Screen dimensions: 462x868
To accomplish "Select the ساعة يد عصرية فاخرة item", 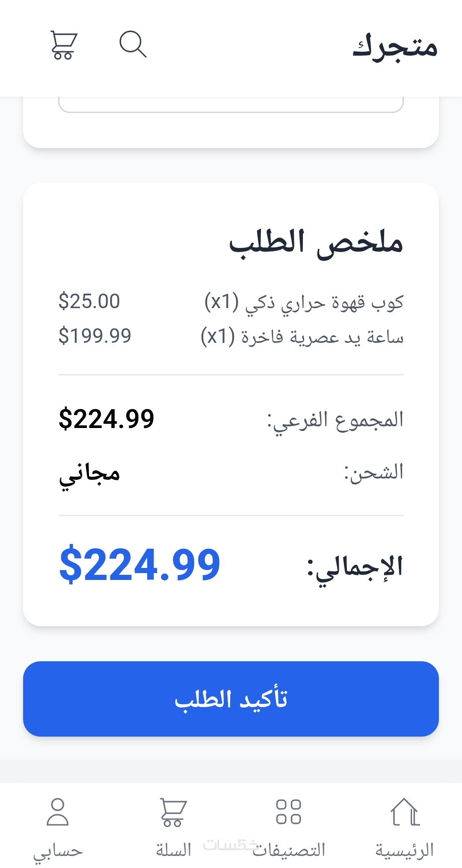I will point(302,337).
